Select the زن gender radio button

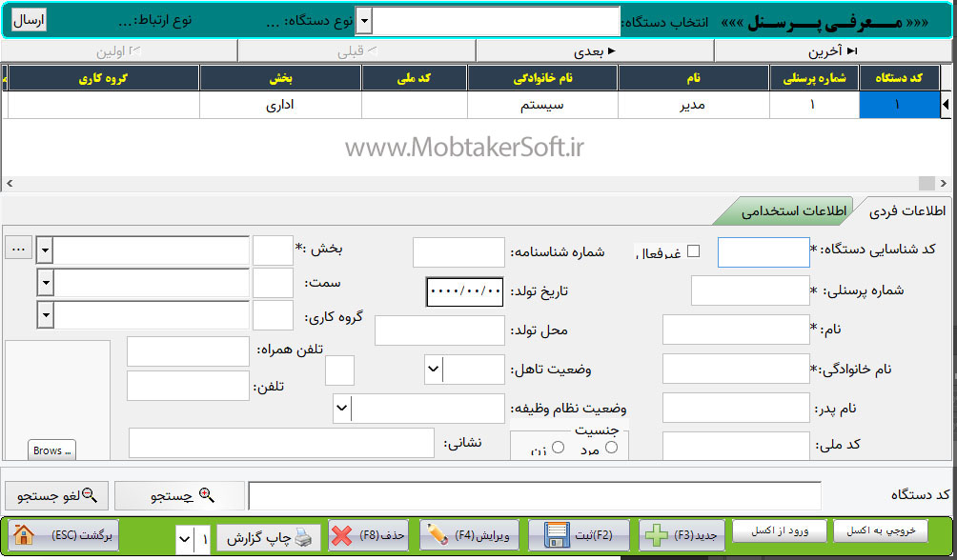click(x=559, y=448)
